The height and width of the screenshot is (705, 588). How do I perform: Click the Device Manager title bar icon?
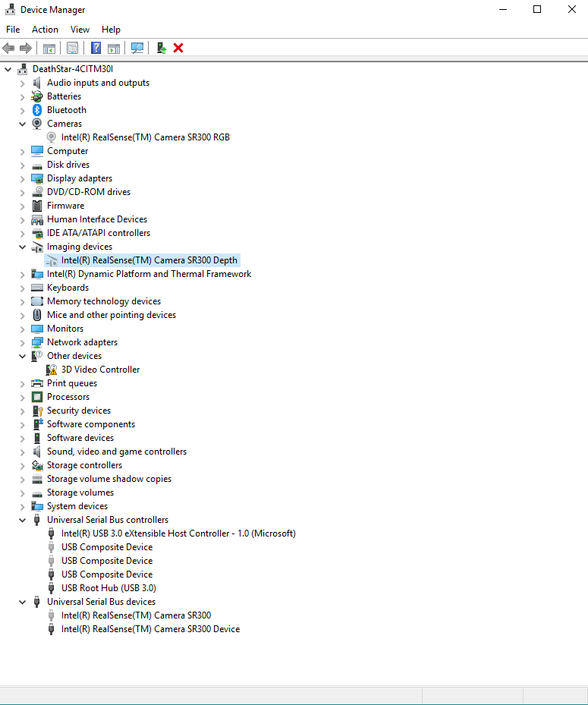point(10,9)
